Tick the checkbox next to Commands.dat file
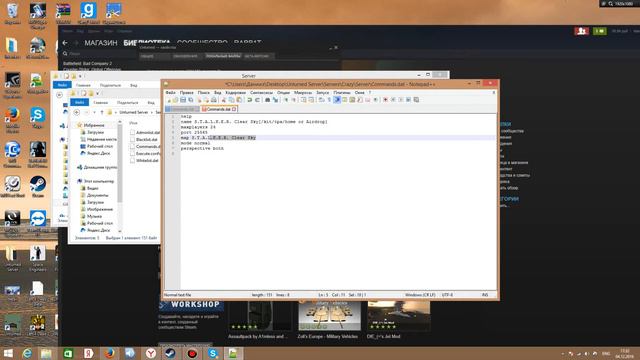 tap(132, 146)
